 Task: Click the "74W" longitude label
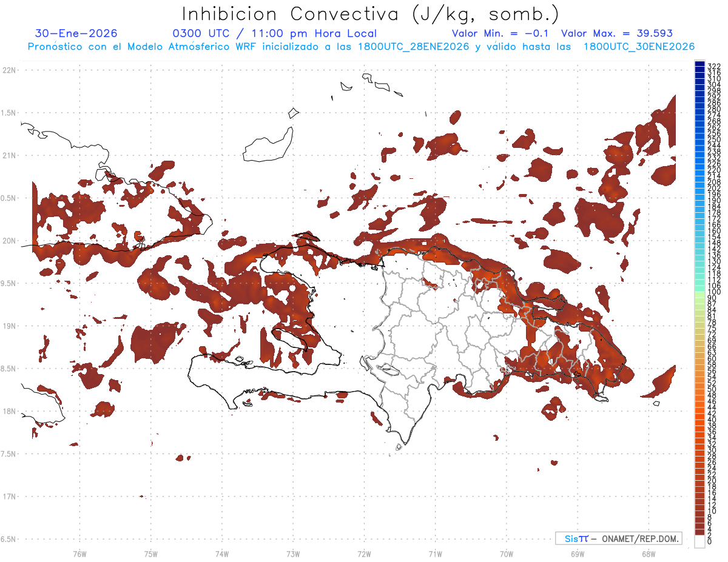(222, 554)
